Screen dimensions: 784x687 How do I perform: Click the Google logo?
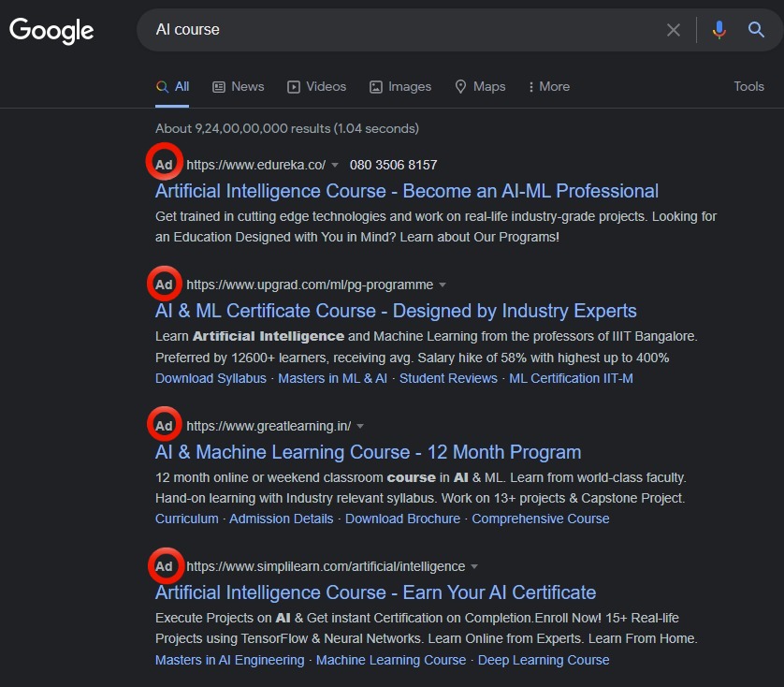click(51, 31)
